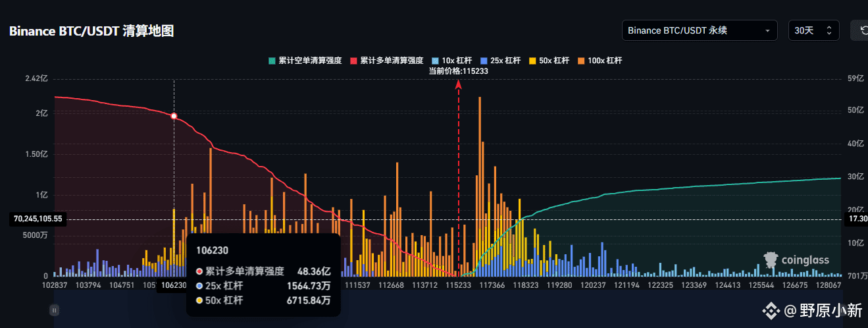Click the x-axis label 113712
The width and height of the screenshot is (868, 328).
click(x=424, y=285)
